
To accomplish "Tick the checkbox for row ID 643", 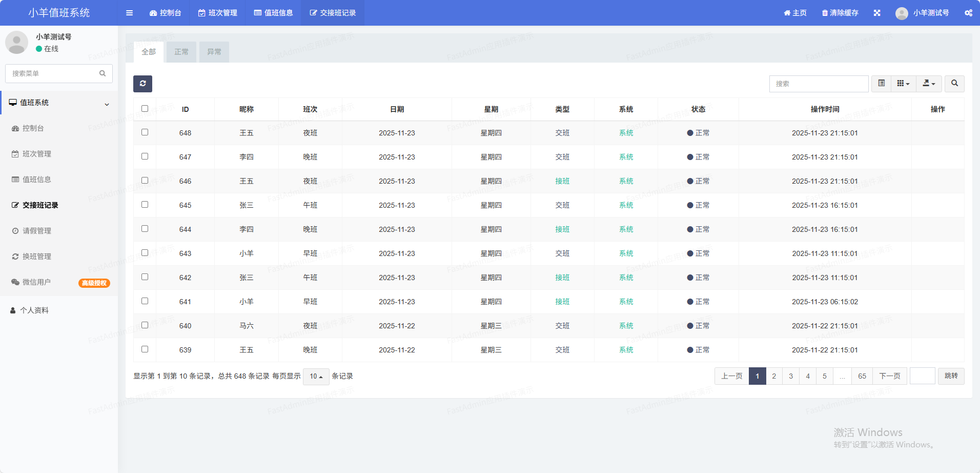I will coord(145,253).
